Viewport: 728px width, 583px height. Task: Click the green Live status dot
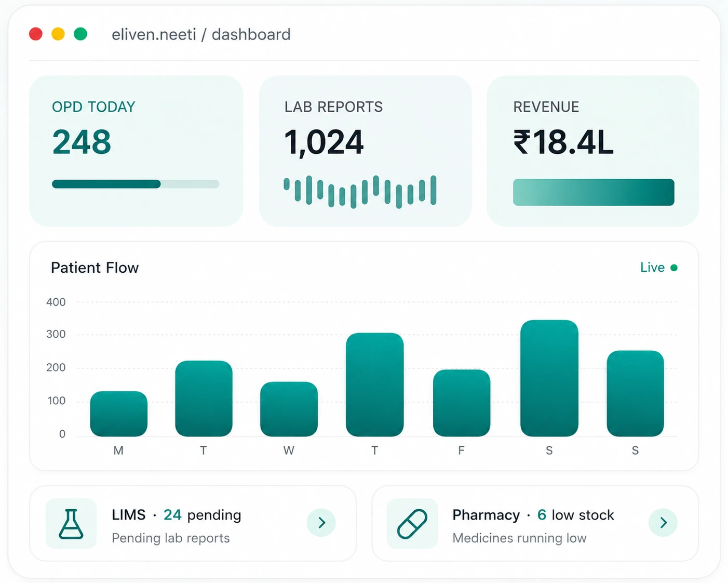(674, 268)
